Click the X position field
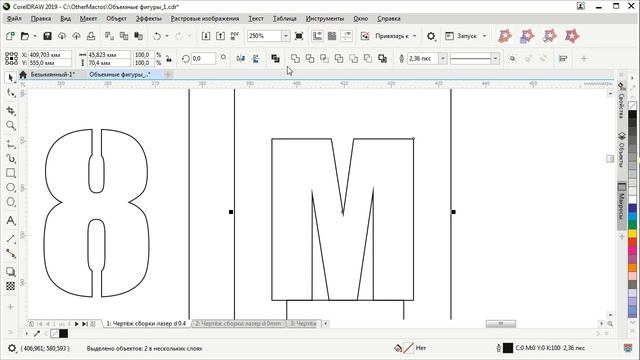Viewport: 640px width, 360px height. [x=50, y=54]
